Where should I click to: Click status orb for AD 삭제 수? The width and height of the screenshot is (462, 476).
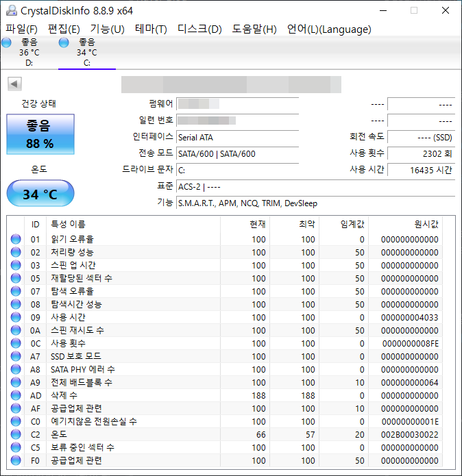(x=16, y=395)
